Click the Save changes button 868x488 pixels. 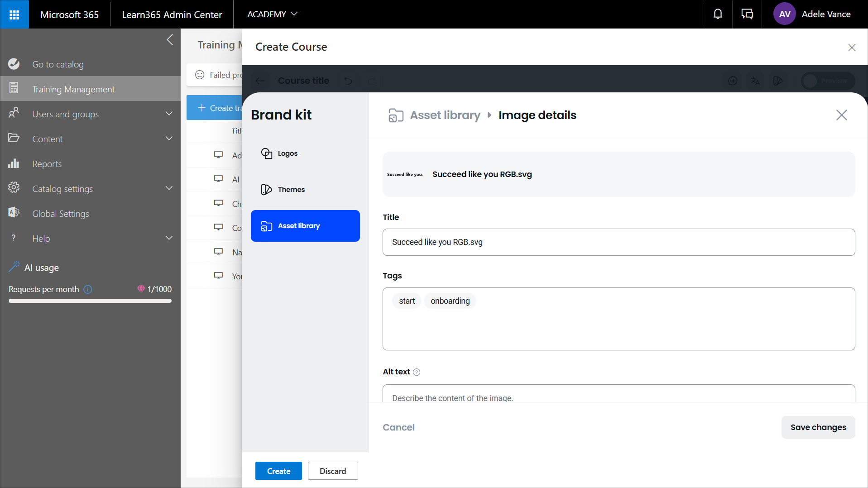pyautogui.click(x=818, y=427)
